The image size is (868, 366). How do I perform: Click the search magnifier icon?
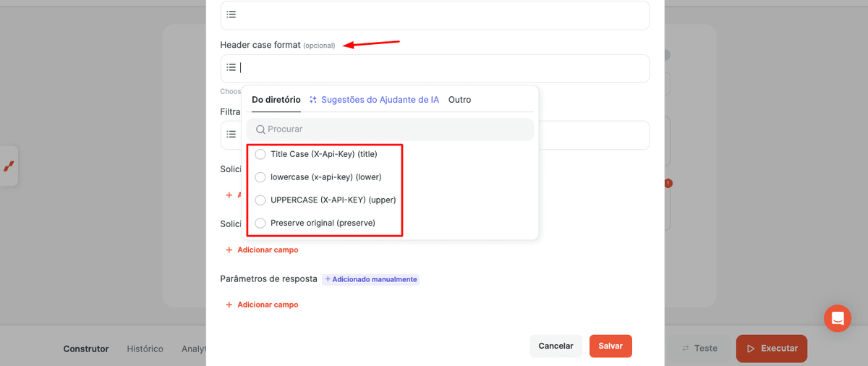[260, 129]
